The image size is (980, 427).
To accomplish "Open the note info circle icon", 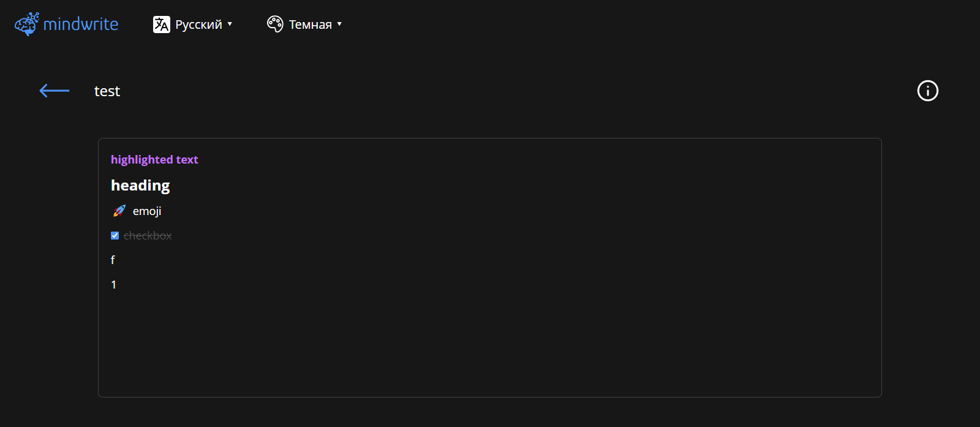I will [927, 91].
